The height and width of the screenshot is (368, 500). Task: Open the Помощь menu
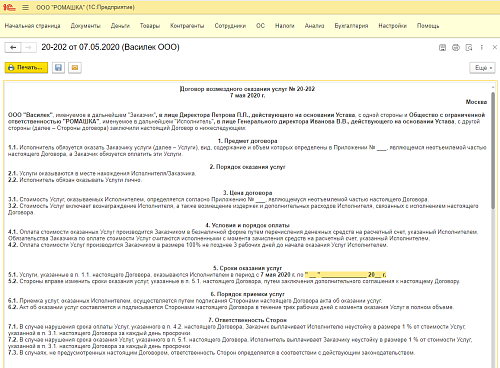tap(428, 26)
